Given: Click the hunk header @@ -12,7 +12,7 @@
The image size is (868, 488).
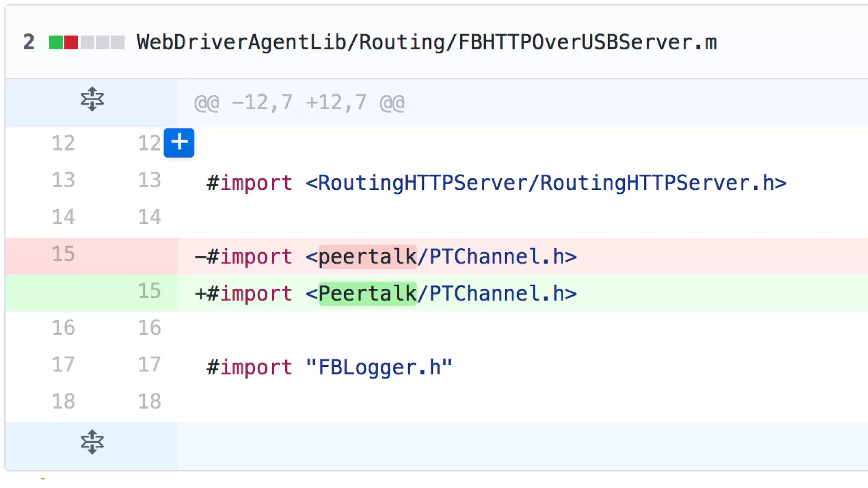Looking at the screenshot, I should coord(299,103).
